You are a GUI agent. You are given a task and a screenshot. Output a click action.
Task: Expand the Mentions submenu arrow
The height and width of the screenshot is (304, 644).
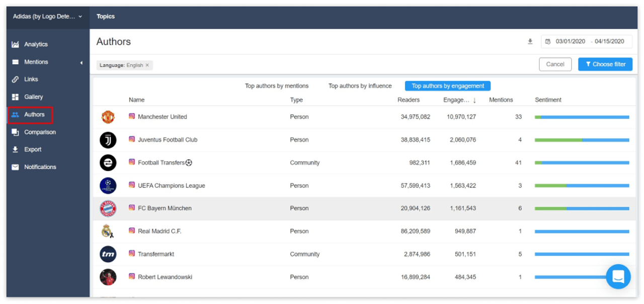click(x=82, y=62)
